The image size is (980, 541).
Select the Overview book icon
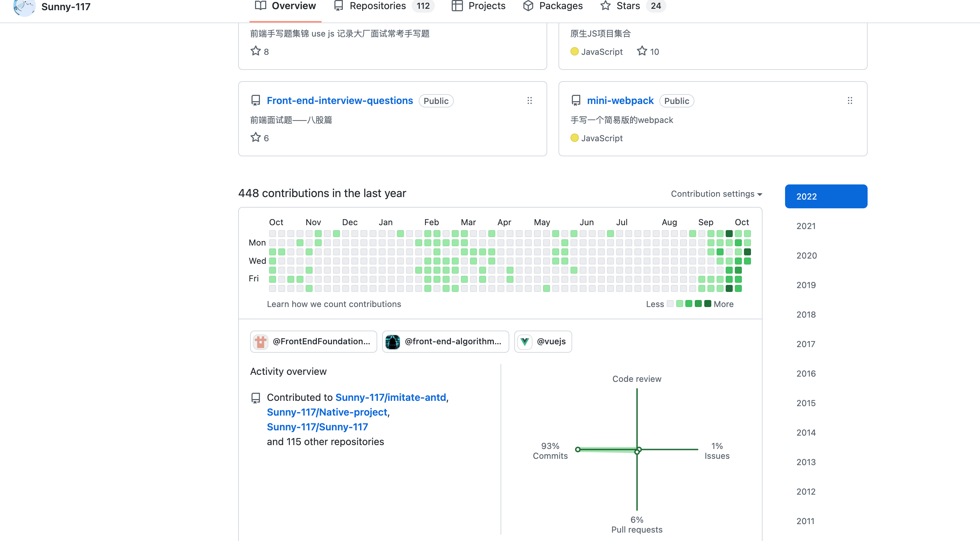[x=261, y=6]
